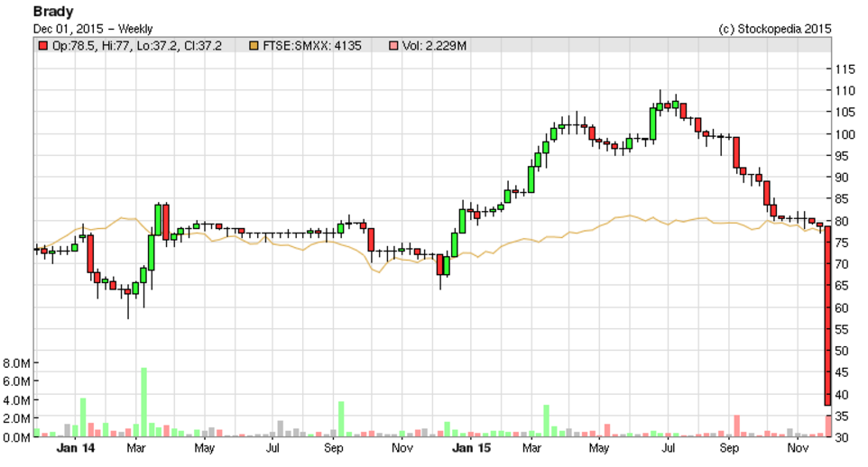Viewport: 868px width, 467px height.
Task: Click 'Vol: 2.229M' legend text
Action: click(434, 46)
